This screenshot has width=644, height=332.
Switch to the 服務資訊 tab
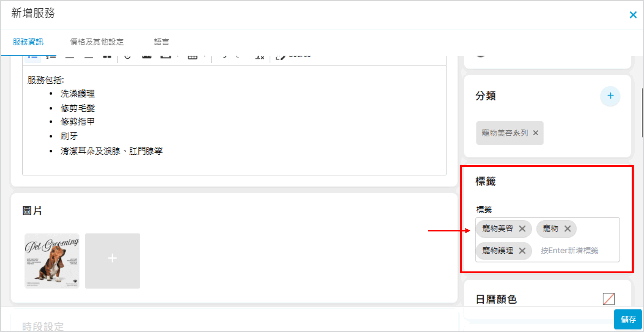point(28,42)
